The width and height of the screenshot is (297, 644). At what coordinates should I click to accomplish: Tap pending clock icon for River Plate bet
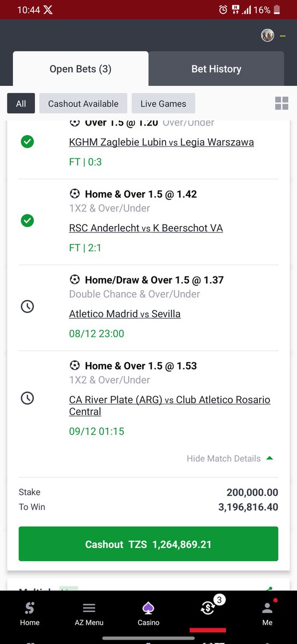point(27,398)
